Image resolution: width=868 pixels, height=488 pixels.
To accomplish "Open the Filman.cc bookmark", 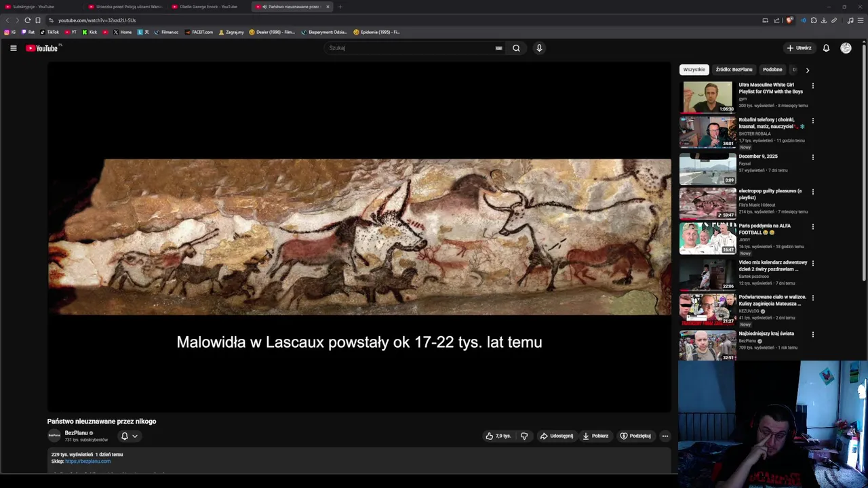I will 166,32.
